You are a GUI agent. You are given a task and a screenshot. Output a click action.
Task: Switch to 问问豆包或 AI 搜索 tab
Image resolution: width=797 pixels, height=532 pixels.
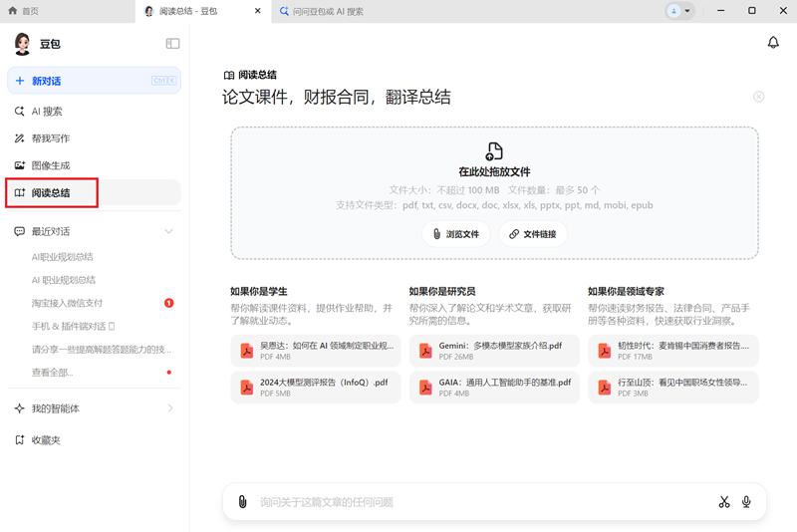[321, 11]
